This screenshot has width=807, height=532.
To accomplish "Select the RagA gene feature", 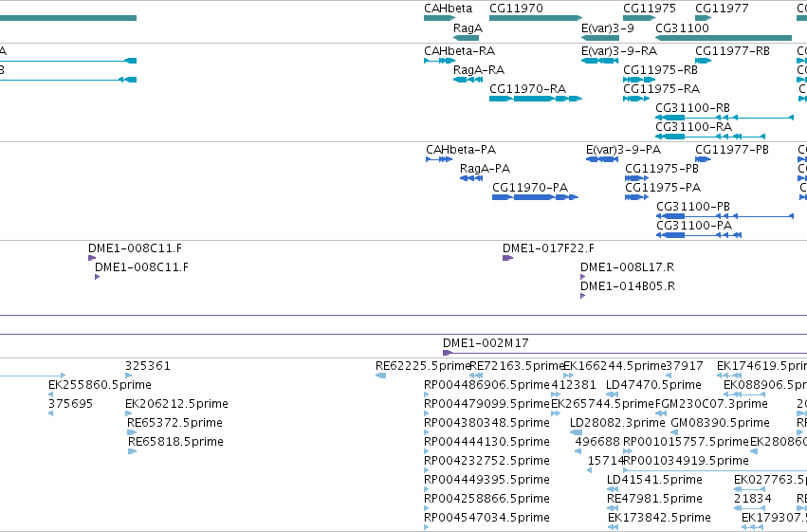I will [x=467, y=38].
